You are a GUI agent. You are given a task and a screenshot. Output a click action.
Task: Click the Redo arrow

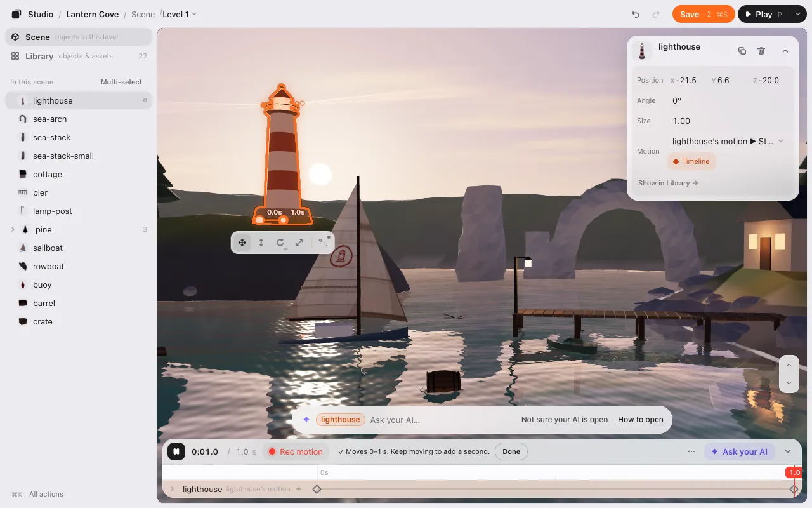pyautogui.click(x=656, y=14)
